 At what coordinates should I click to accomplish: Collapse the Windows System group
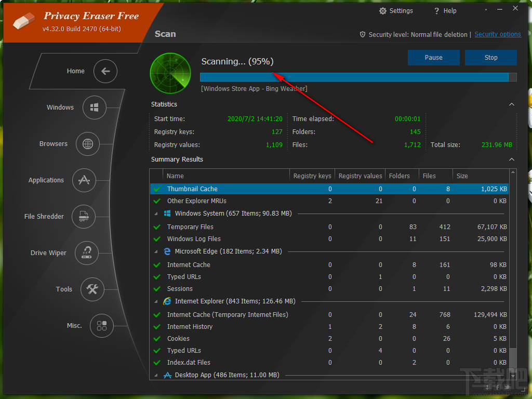[x=156, y=214]
